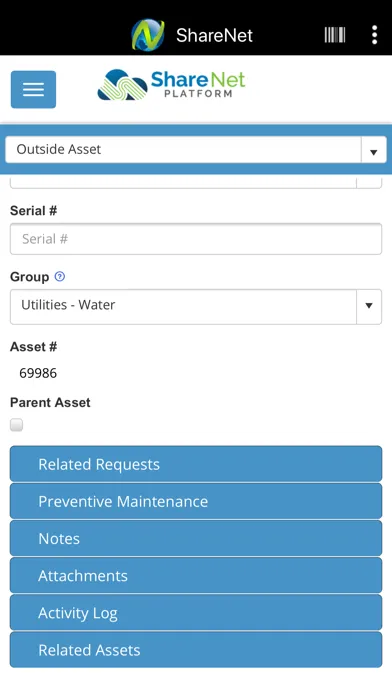392x696 pixels.
Task: Click the Group help question icon
Action: [59, 277]
